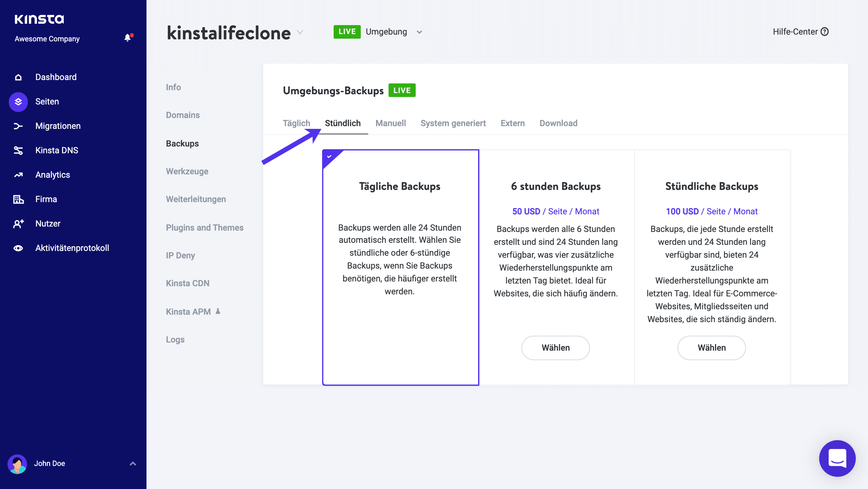Click the Kinsta APM beta flask icon
This screenshot has height=489, width=868.
[218, 311]
